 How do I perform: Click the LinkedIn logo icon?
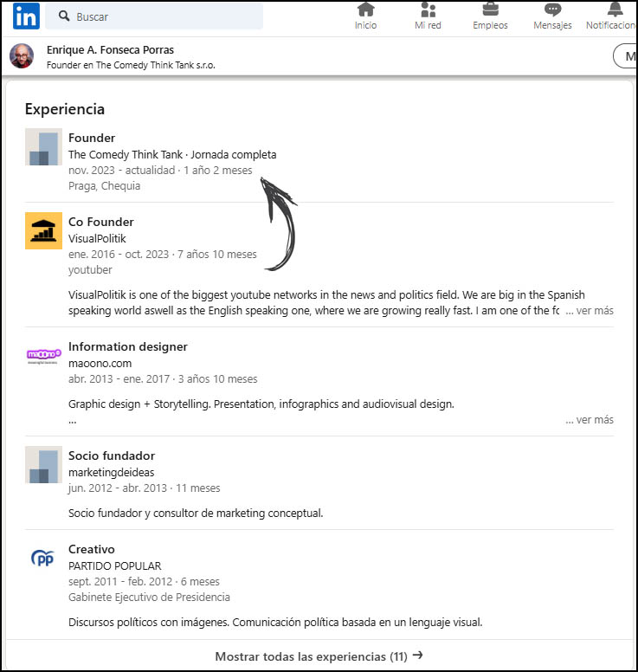(x=26, y=16)
